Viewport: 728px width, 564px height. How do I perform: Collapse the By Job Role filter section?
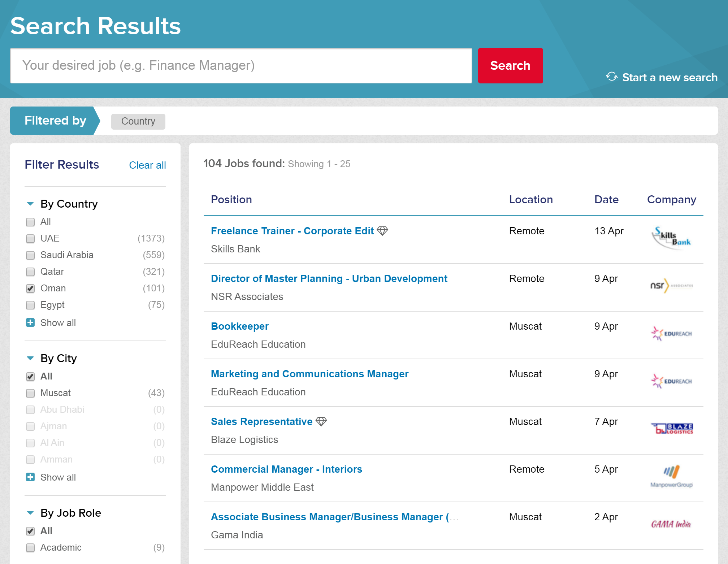pos(30,513)
